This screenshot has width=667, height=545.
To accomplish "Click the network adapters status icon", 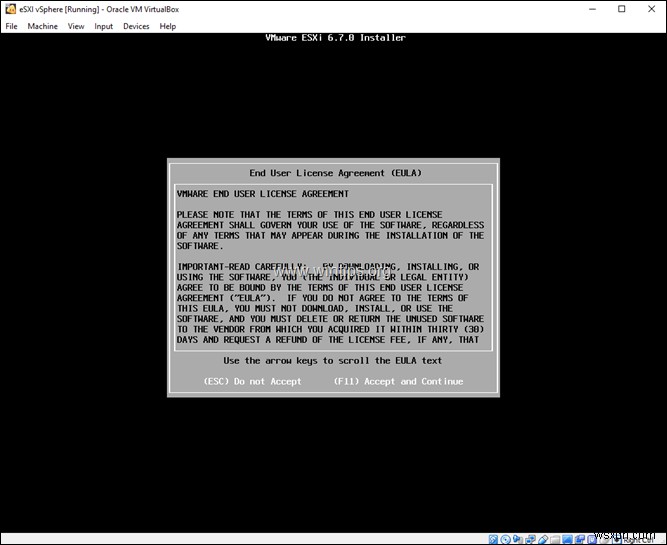I will coord(530,539).
